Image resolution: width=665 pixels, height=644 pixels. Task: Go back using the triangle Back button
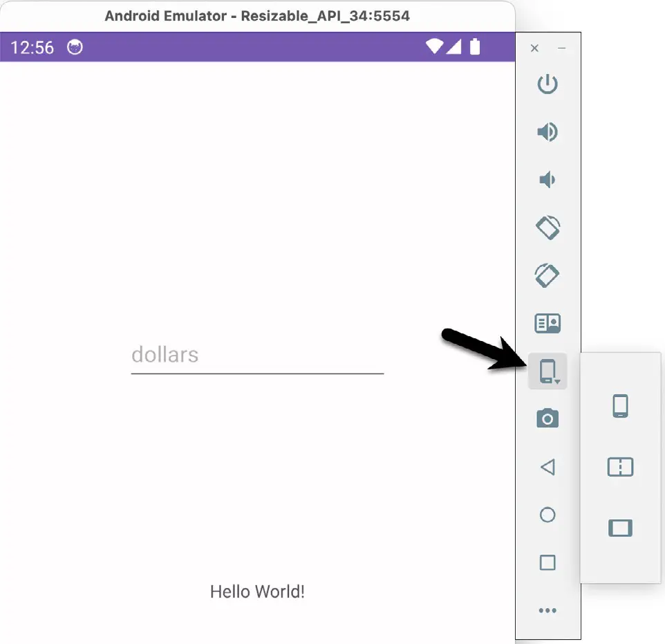click(x=547, y=466)
